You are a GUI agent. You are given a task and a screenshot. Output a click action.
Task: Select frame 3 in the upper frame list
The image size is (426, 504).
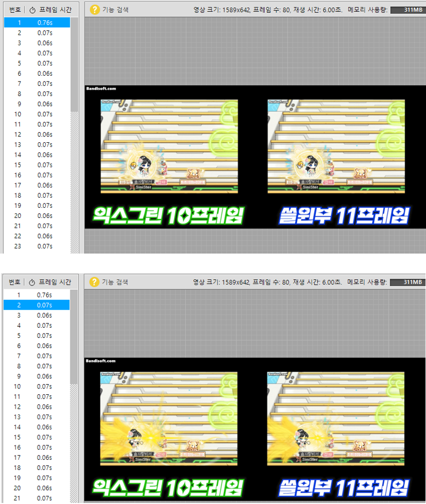(x=37, y=43)
